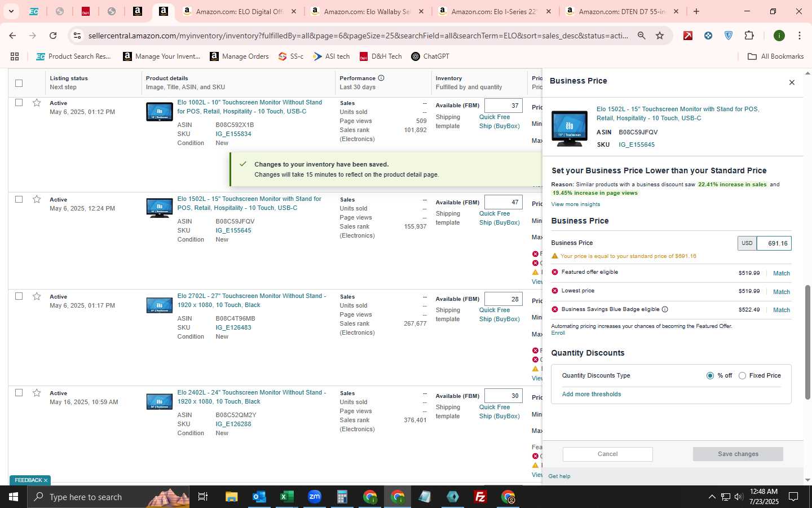This screenshot has width=812, height=508.
Task: Check the box for Elo 2702L row
Action: (19, 296)
